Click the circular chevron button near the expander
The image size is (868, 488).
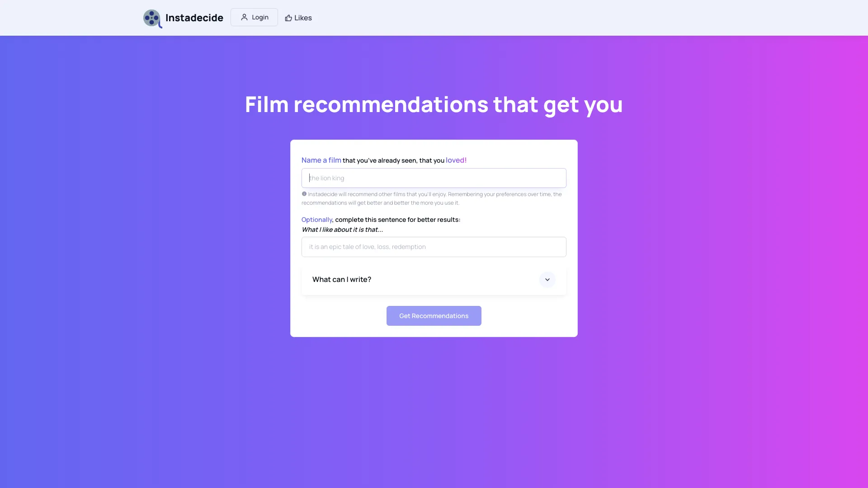[x=547, y=280]
